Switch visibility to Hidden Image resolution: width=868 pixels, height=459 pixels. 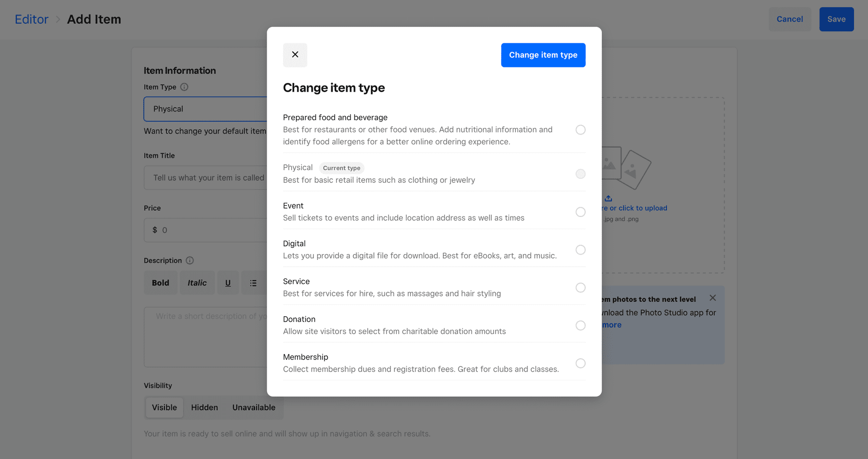click(204, 407)
